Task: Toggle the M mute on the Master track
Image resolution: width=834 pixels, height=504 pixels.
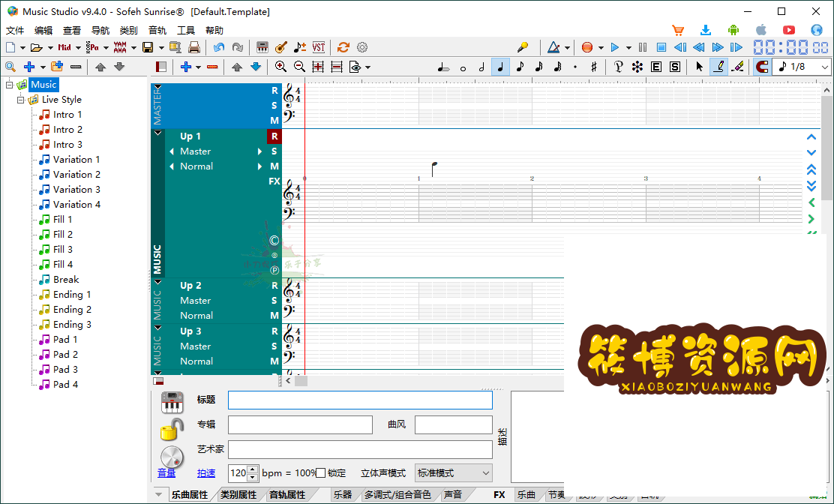Action: [x=274, y=120]
